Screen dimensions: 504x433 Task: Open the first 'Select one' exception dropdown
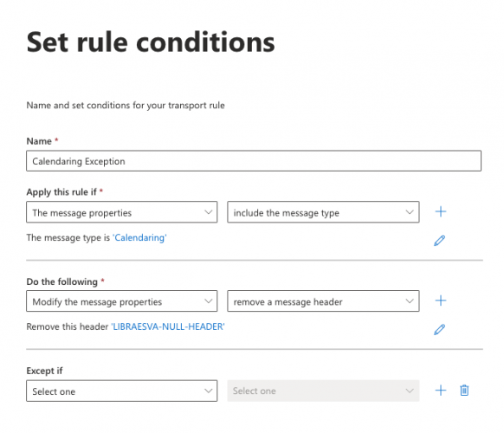(122, 391)
